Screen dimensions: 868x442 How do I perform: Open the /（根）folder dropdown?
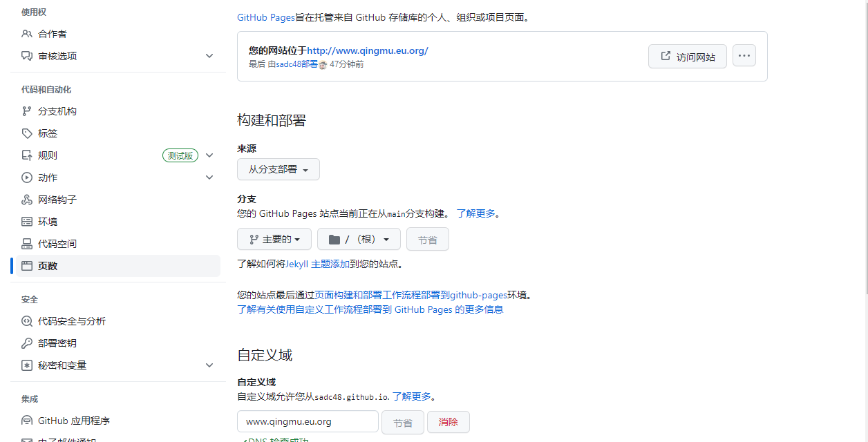[359, 240]
